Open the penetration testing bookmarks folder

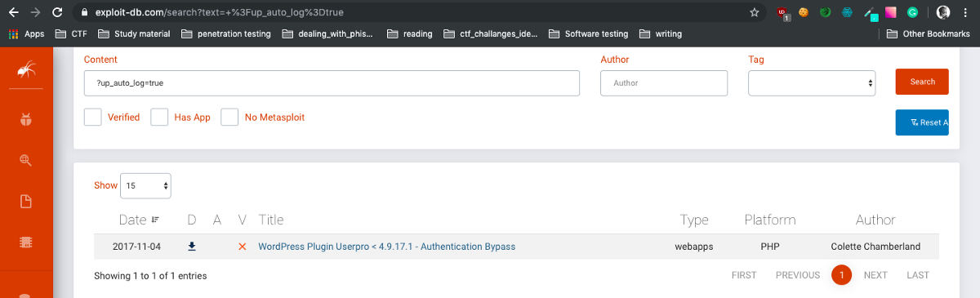(226, 34)
